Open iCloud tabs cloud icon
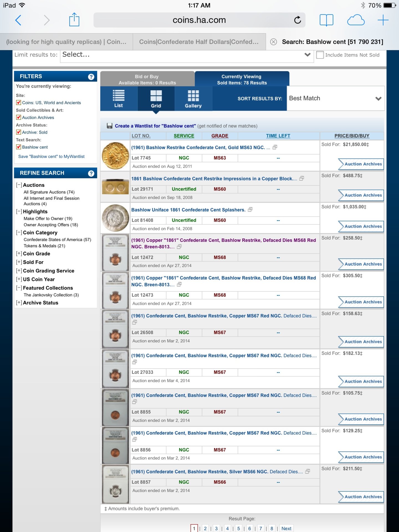Viewport: 399px width, 532px height. coord(356,20)
